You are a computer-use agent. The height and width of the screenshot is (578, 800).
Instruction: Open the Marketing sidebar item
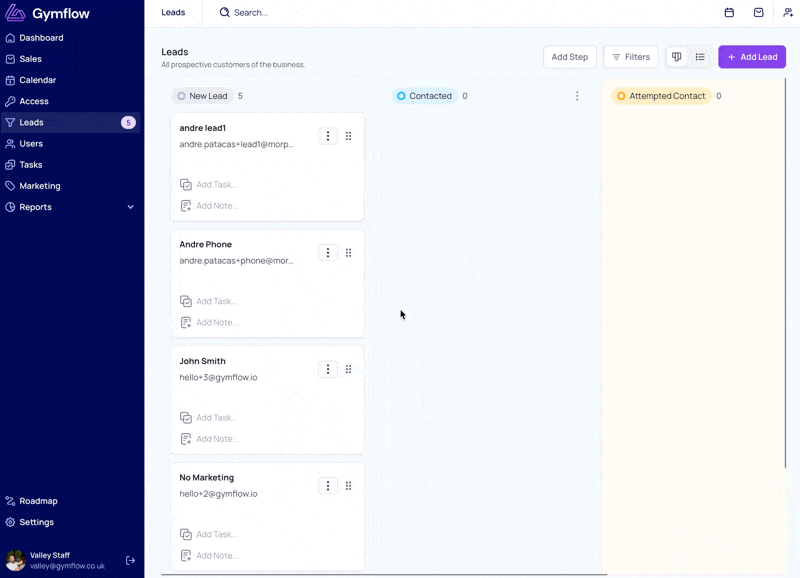tap(70, 186)
